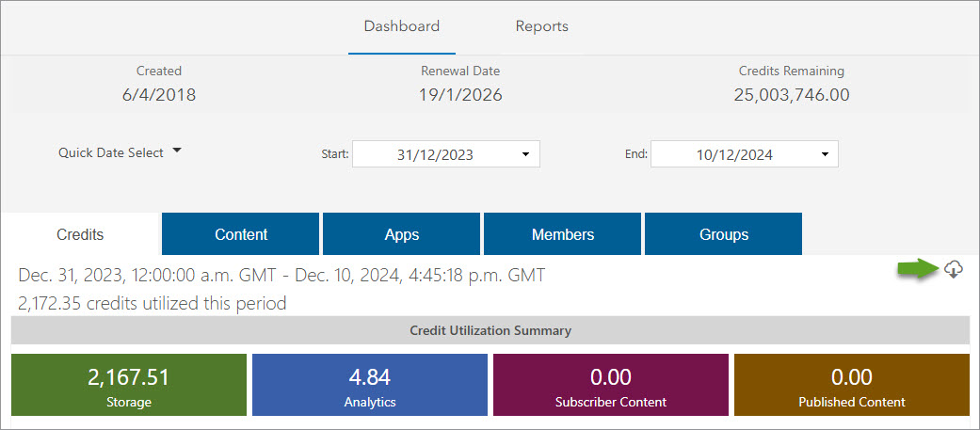This screenshot has width=980, height=430.
Task: Click the 'Credits Remaining' label
Action: click(x=792, y=72)
